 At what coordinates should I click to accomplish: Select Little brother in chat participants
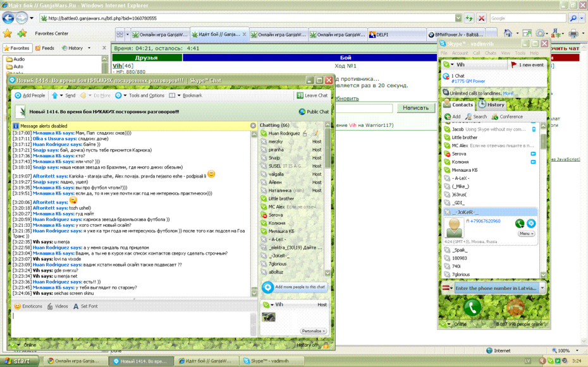click(x=281, y=199)
